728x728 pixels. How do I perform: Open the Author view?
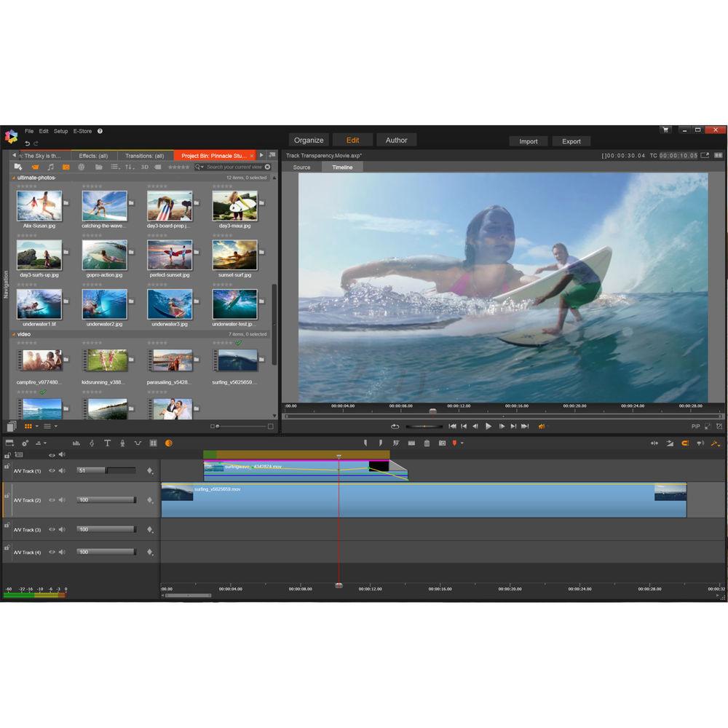(396, 140)
